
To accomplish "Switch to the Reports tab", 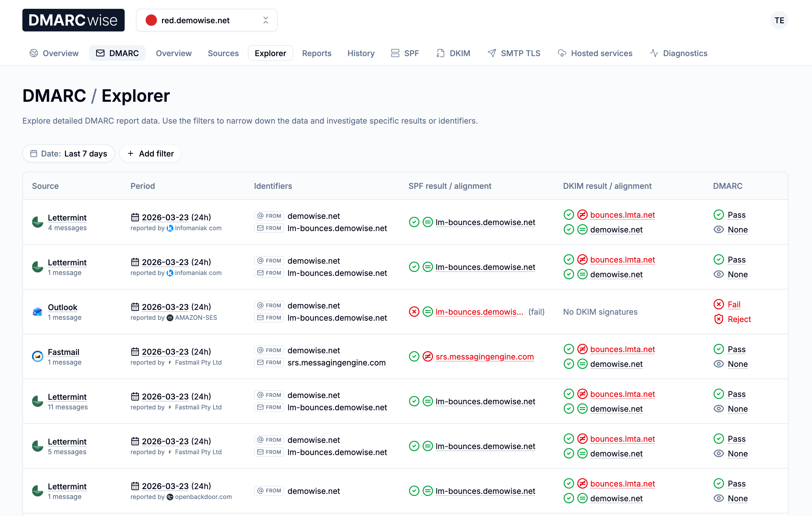I will point(316,53).
